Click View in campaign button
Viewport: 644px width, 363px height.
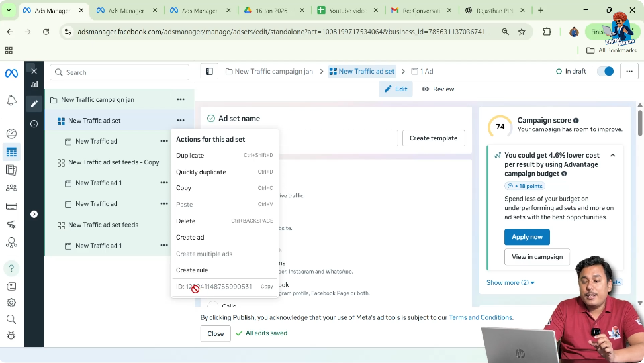[537, 257]
